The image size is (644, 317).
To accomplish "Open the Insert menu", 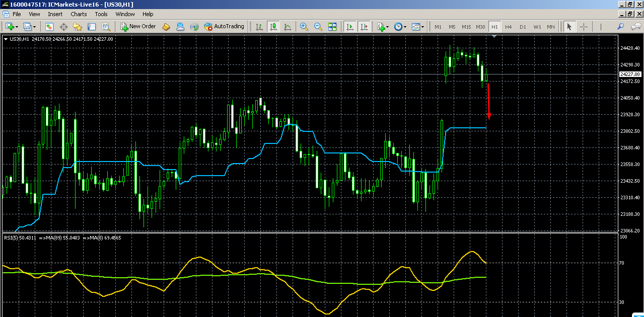I will (55, 14).
